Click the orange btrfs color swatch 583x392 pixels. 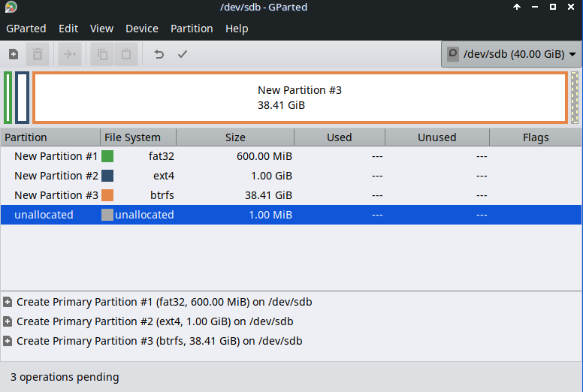pos(107,195)
